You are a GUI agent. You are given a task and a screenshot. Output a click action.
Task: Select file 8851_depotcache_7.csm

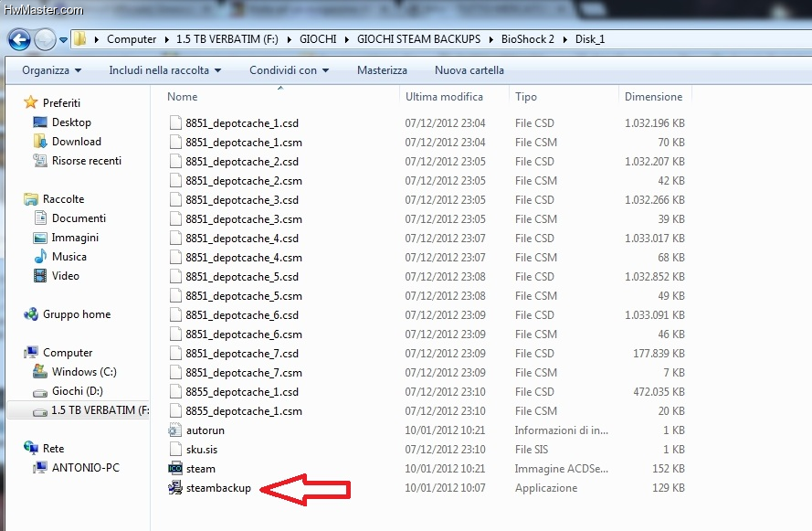click(x=244, y=373)
